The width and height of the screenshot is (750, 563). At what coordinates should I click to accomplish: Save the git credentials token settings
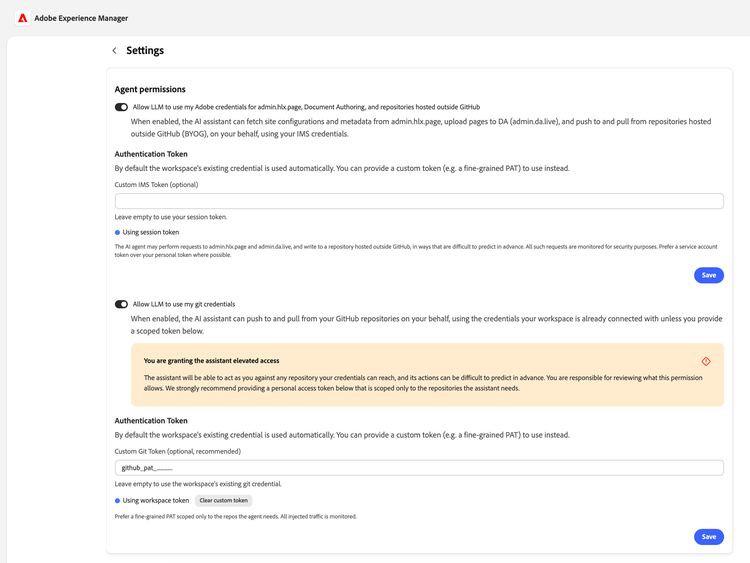coord(709,537)
